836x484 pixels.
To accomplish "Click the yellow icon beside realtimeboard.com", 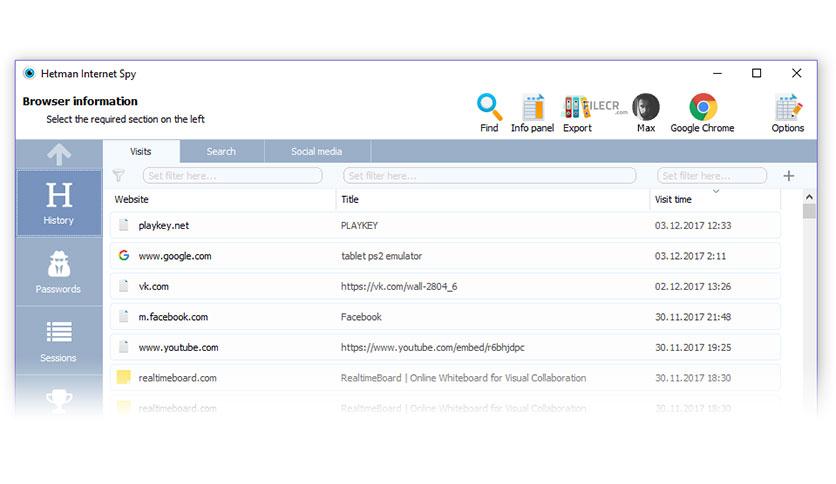I will click(124, 377).
